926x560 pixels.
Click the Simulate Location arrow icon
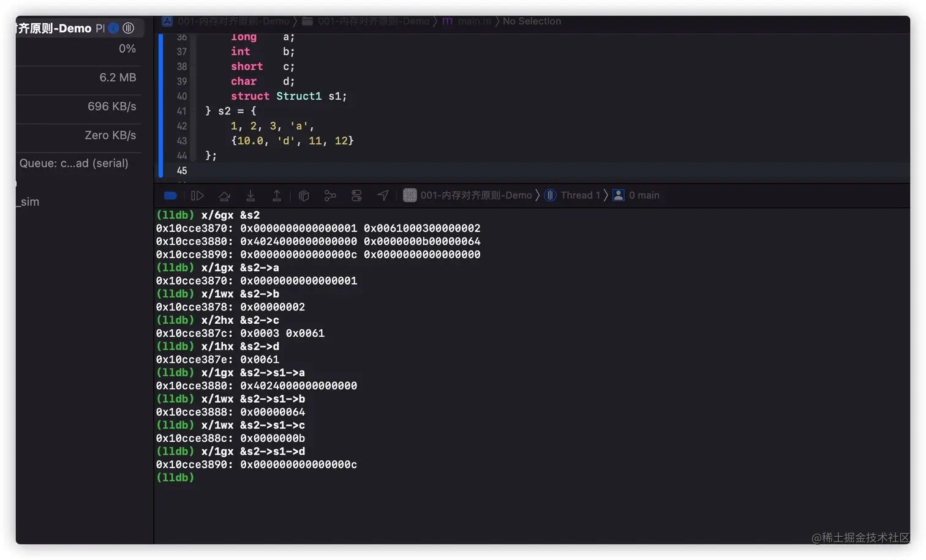pyautogui.click(x=383, y=196)
